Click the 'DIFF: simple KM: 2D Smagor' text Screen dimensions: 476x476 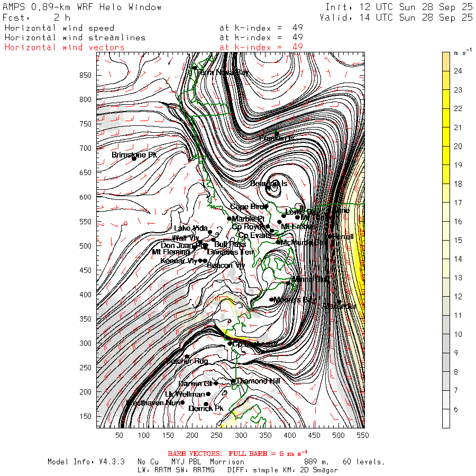pyautogui.click(x=282, y=470)
